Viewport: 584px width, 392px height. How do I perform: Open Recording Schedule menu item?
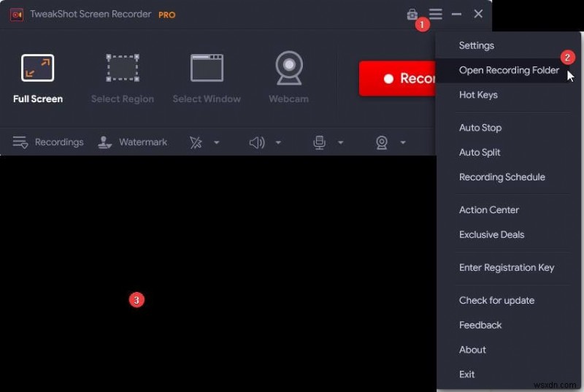click(x=502, y=177)
